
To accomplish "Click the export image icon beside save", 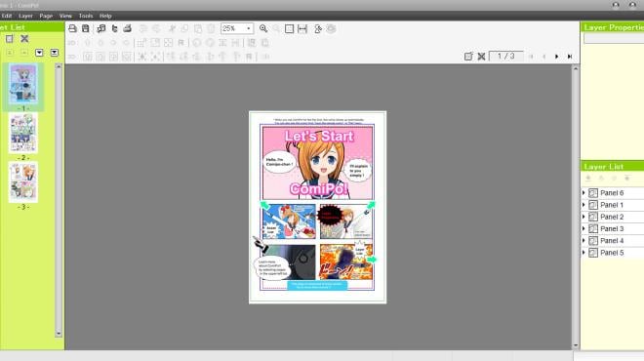I will pyautogui.click(x=101, y=28).
